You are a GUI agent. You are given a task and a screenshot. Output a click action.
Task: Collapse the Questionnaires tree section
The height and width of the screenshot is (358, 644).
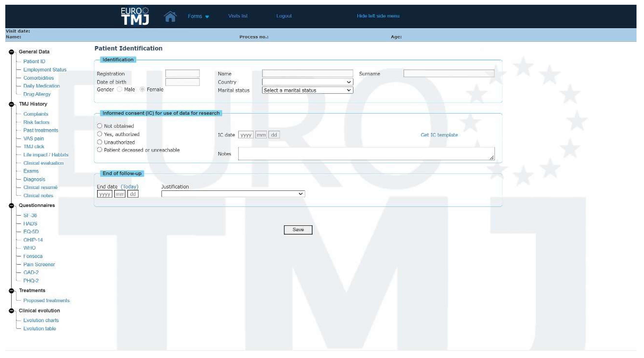point(12,205)
